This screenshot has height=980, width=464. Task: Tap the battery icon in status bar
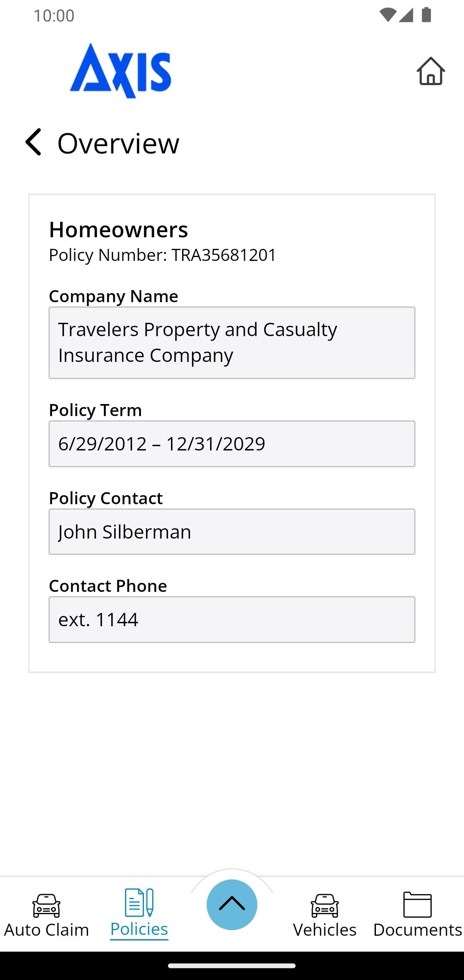[x=426, y=15]
